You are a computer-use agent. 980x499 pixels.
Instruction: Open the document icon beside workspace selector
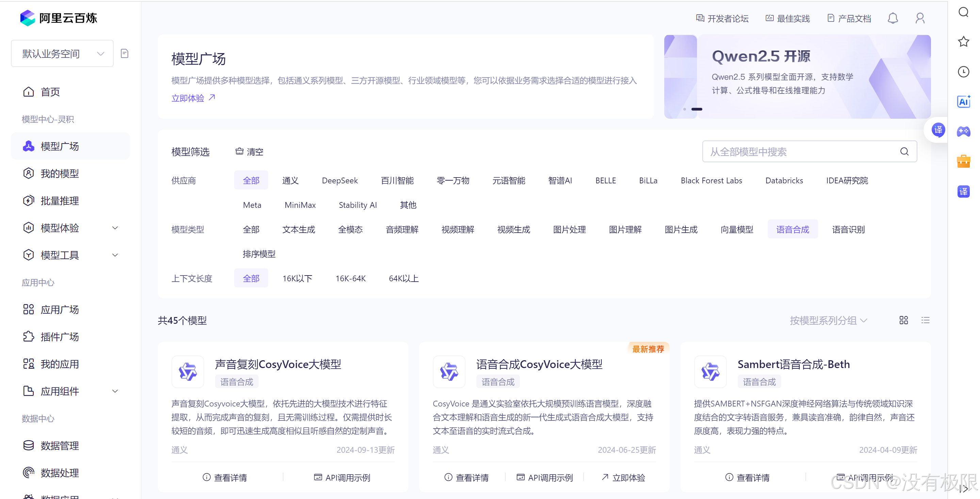(x=125, y=54)
